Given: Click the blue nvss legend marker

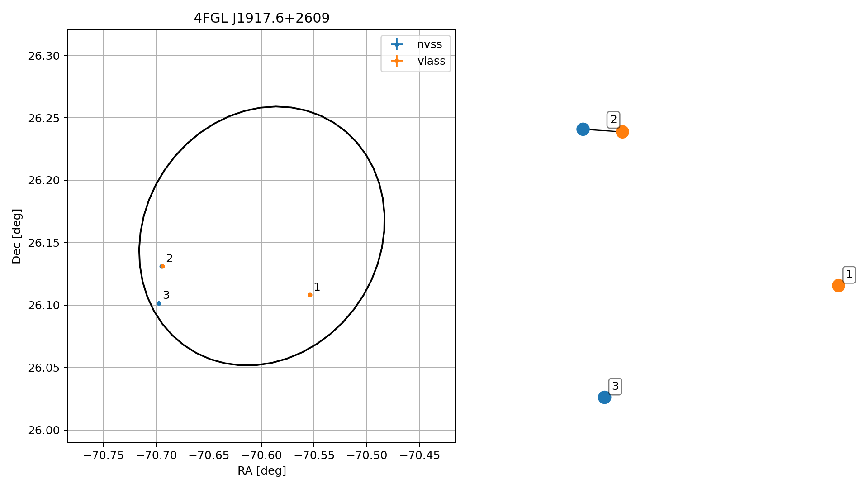Looking at the screenshot, I should click(397, 44).
